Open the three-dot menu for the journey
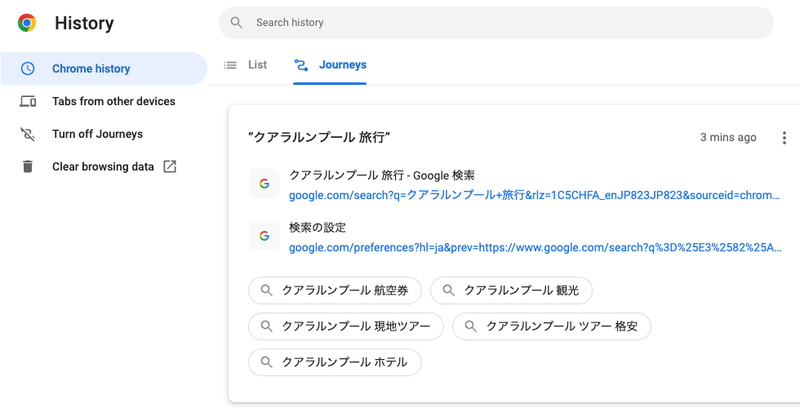The width and height of the screenshot is (800, 408). click(x=784, y=138)
